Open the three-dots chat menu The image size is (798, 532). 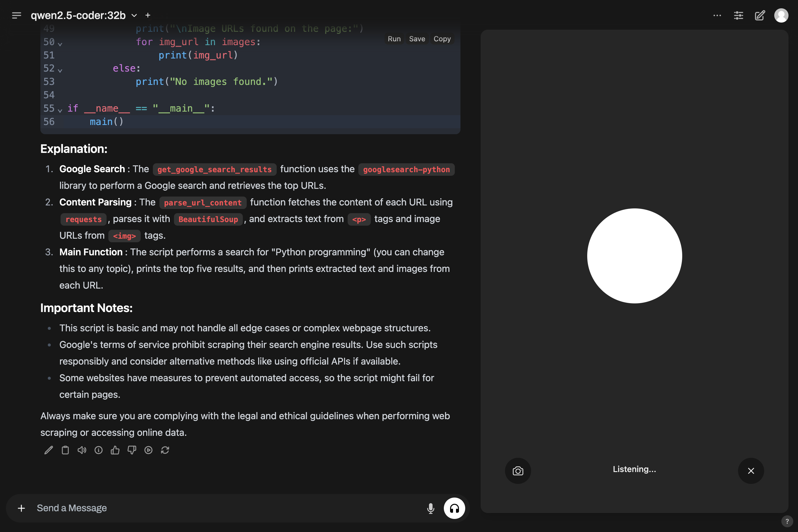pyautogui.click(x=717, y=15)
